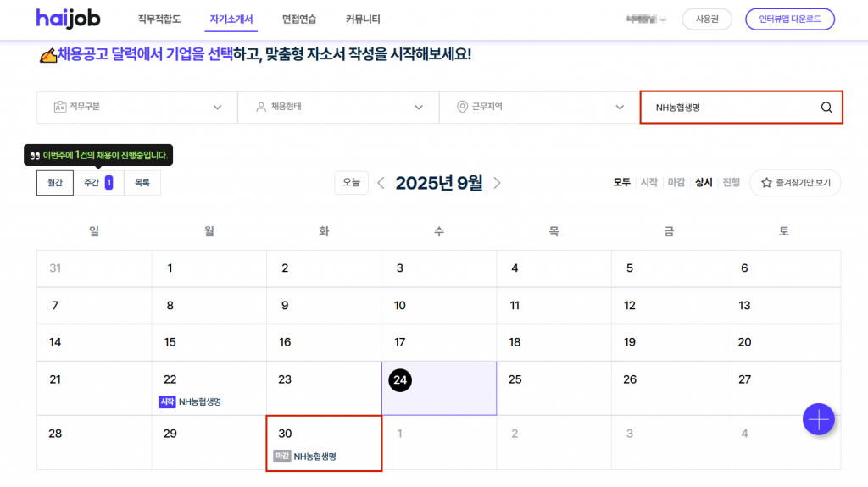
Task: Expand the 근무지역 dropdown
Action: (539, 108)
